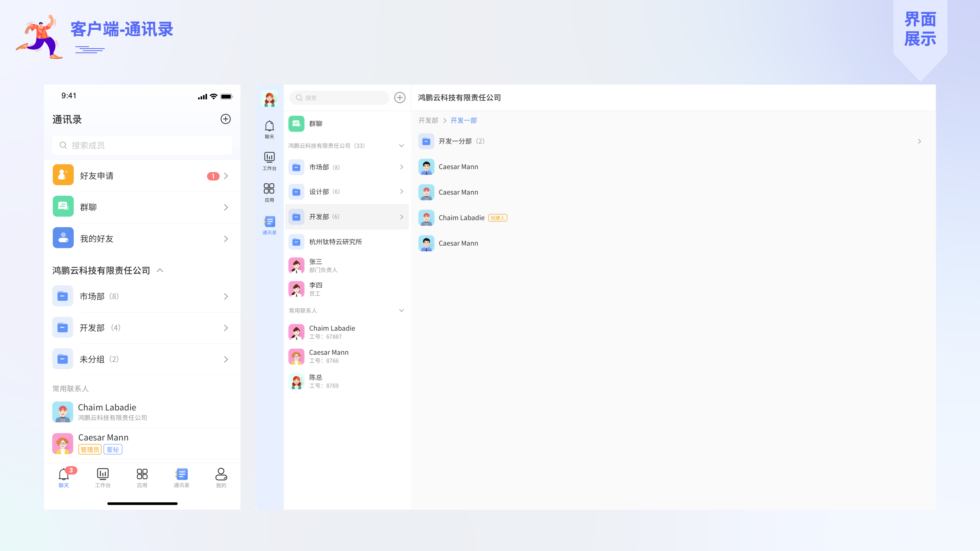Expand desktop 开发部 (6) chevron

pyautogui.click(x=402, y=217)
